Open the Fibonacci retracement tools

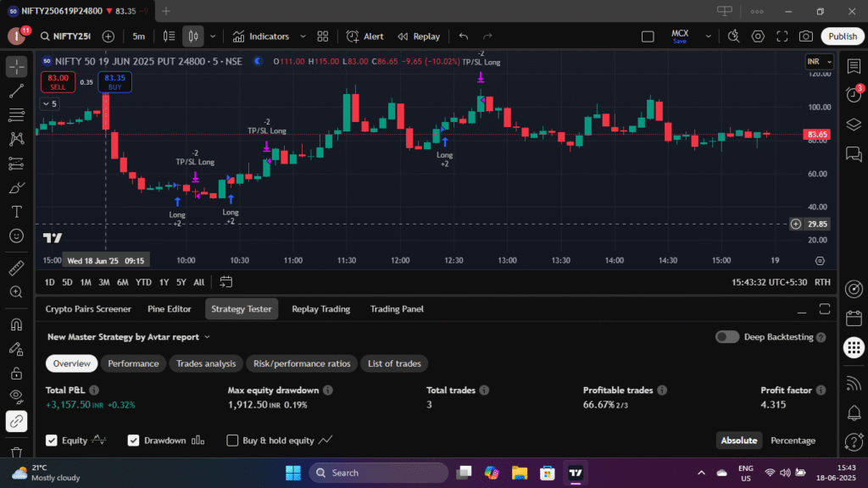(x=17, y=115)
